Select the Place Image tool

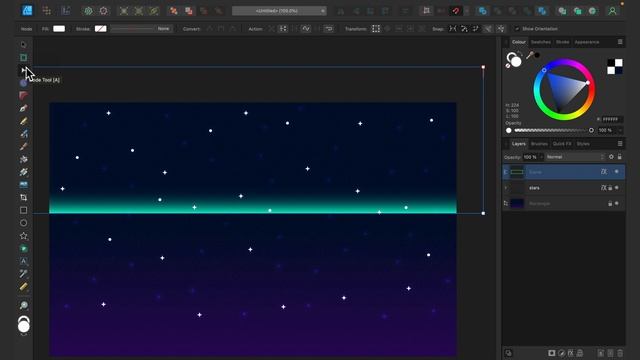coord(24,185)
